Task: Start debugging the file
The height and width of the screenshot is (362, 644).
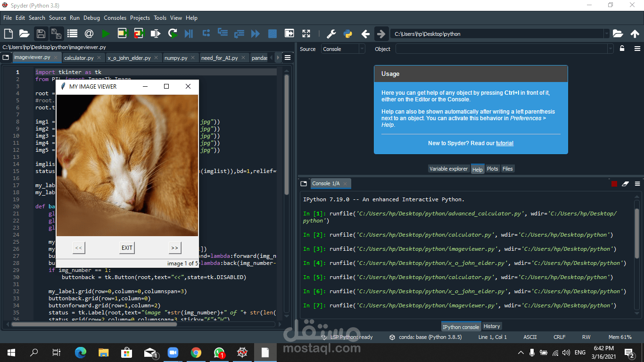Action: coord(189,33)
